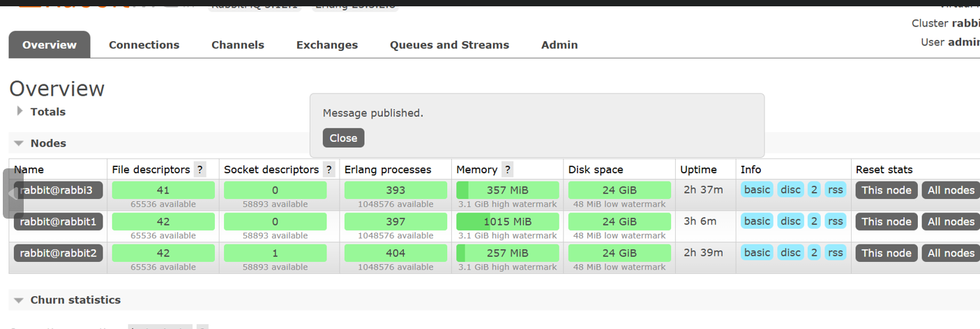Switch to the Connections tab

pyautogui.click(x=144, y=45)
